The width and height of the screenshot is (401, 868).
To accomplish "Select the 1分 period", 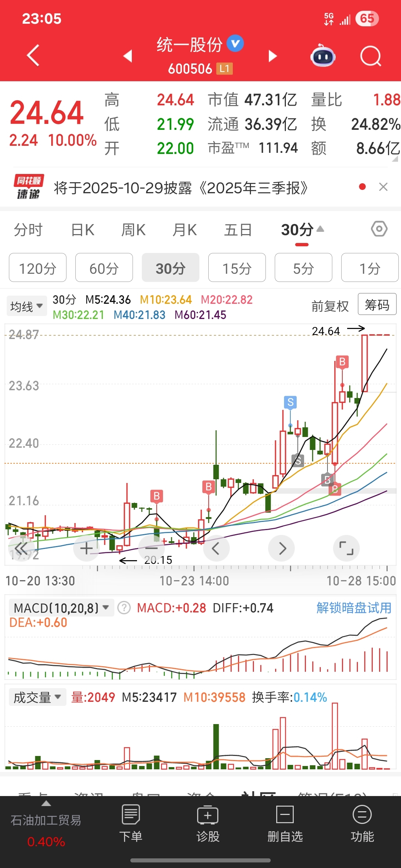I will pos(370,268).
